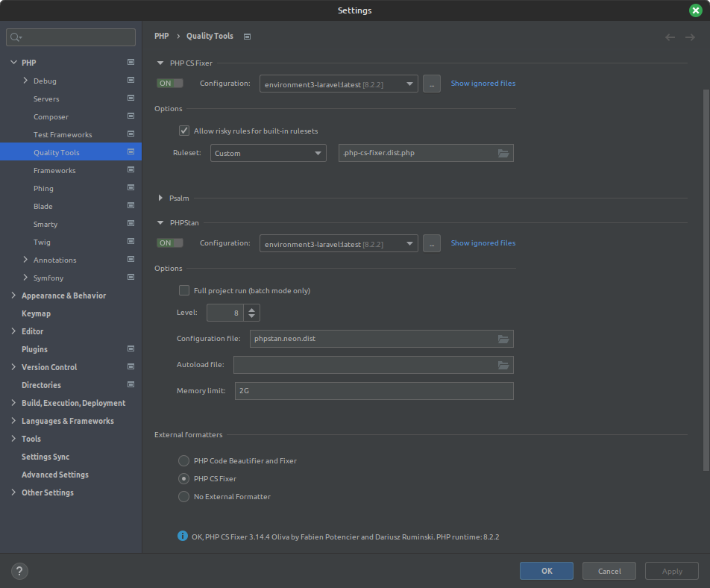The image size is (710, 588).
Task: Click the PHP breadcrumb link
Action: pos(162,36)
